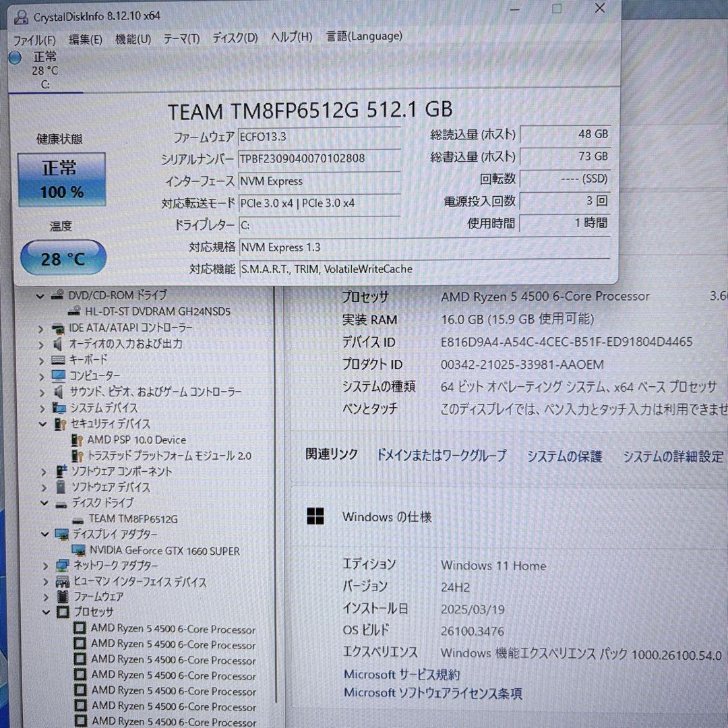Screen dimensions: 728x728
Task: Click the AMD PSP 10.0 Device icon
Action: point(77,439)
